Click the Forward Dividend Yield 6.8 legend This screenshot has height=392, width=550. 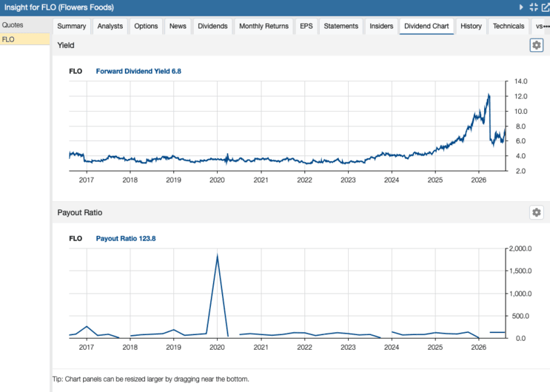click(138, 71)
